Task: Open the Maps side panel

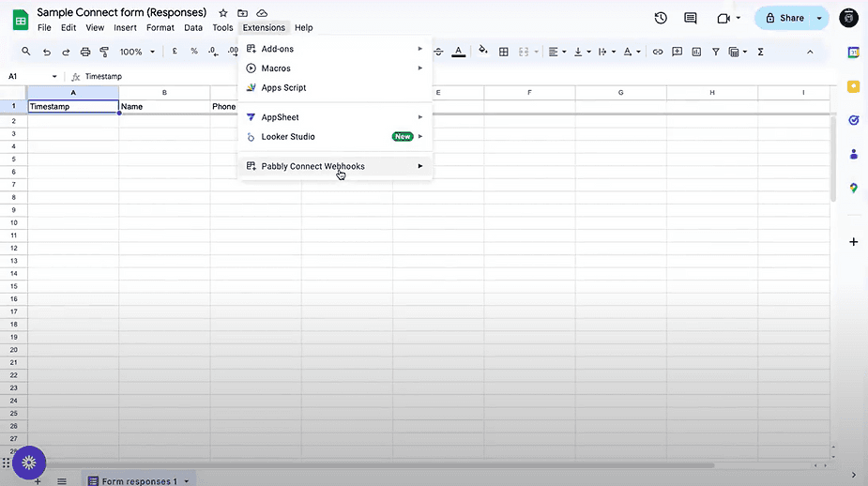Action: (x=854, y=189)
